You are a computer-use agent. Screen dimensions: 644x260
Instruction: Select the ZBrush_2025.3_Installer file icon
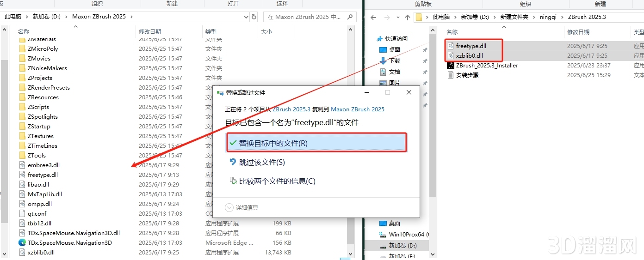click(x=451, y=66)
